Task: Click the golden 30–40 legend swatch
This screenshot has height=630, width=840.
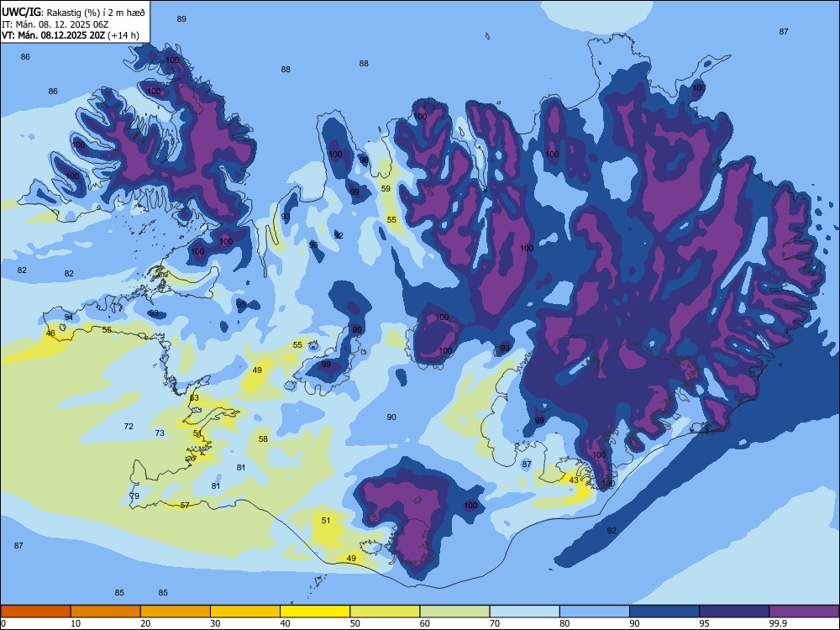Action: point(245,612)
